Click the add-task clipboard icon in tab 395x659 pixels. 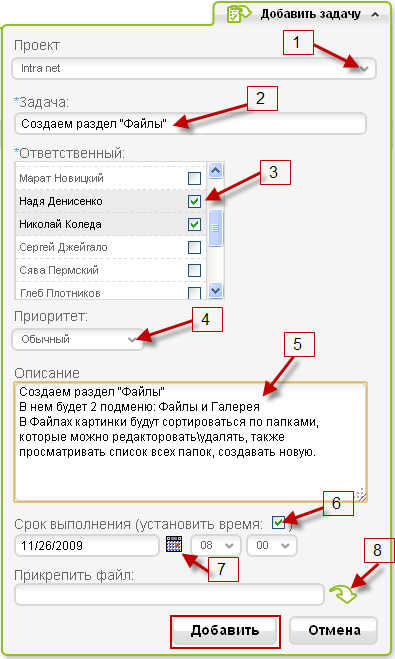tap(238, 13)
